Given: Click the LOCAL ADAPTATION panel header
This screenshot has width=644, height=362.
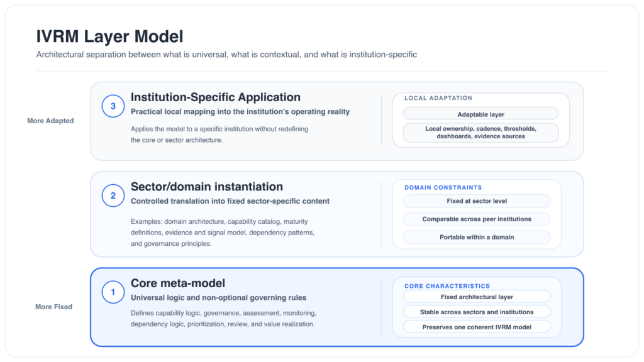Looking at the screenshot, I should [438, 98].
